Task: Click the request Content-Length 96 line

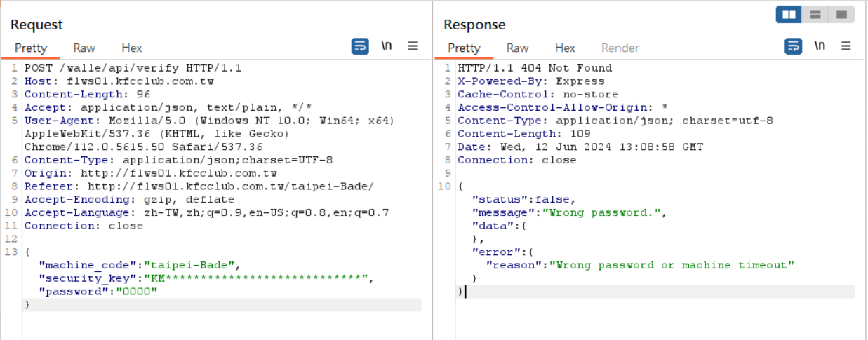Action: 88,94
